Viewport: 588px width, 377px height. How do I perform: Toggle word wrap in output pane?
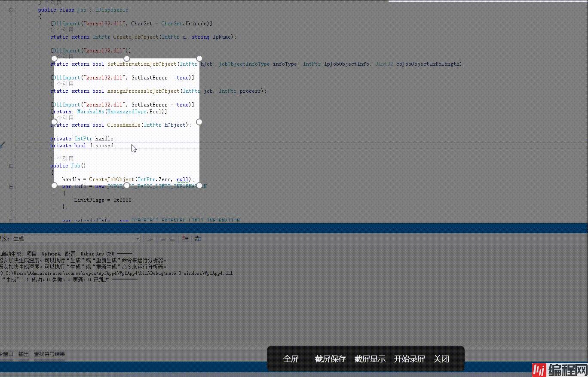(x=198, y=239)
